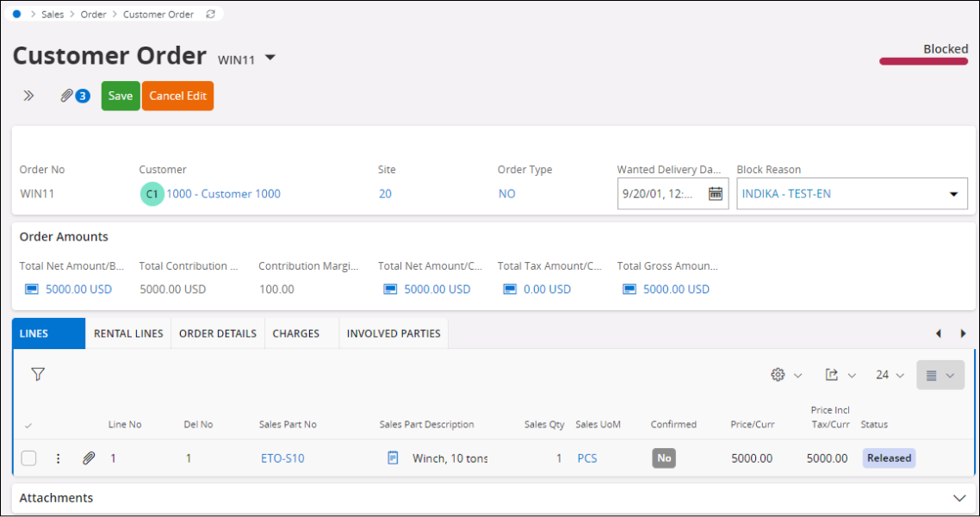Toggle the select-all checkmark in table header
The image size is (980, 517).
pyautogui.click(x=28, y=425)
